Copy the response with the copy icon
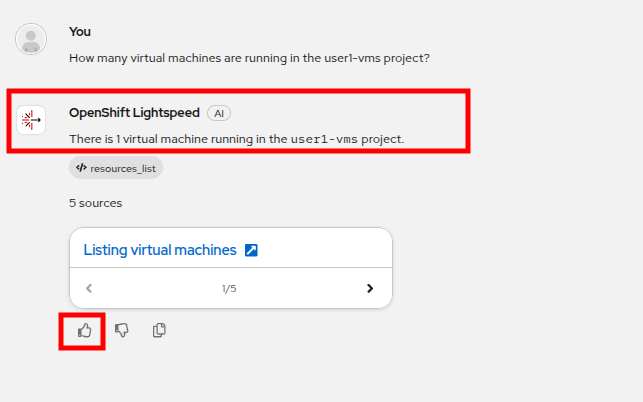643x402 pixels. pos(159,330)
